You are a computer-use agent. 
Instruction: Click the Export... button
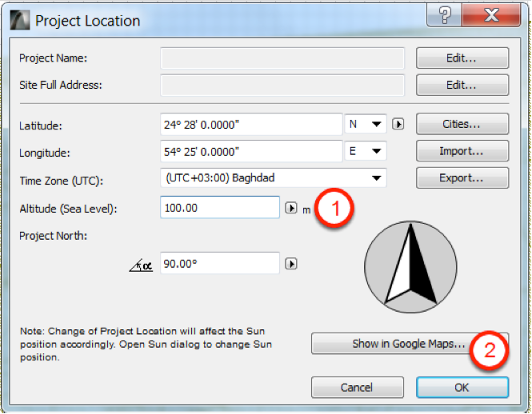tap(462, 178)
